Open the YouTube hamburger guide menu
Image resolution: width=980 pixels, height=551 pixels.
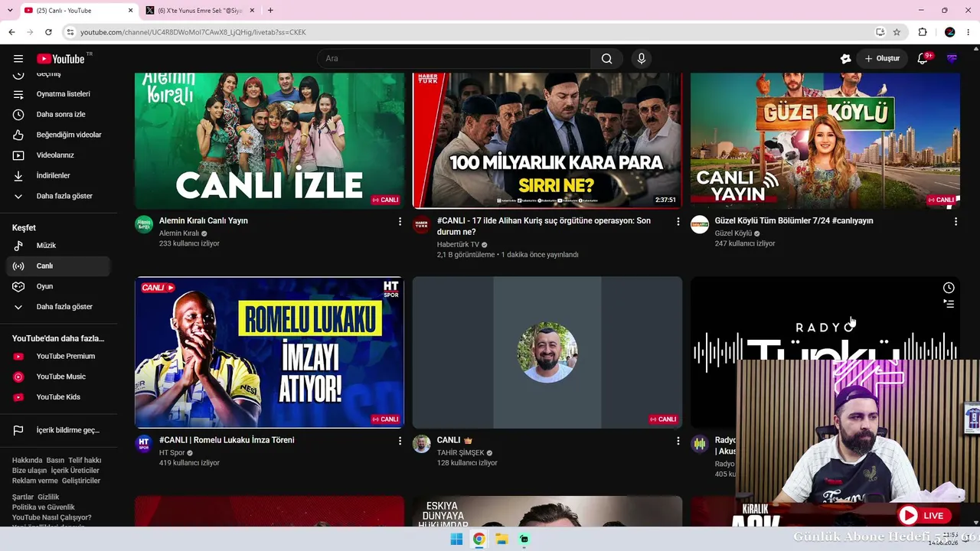pos(18,59)
